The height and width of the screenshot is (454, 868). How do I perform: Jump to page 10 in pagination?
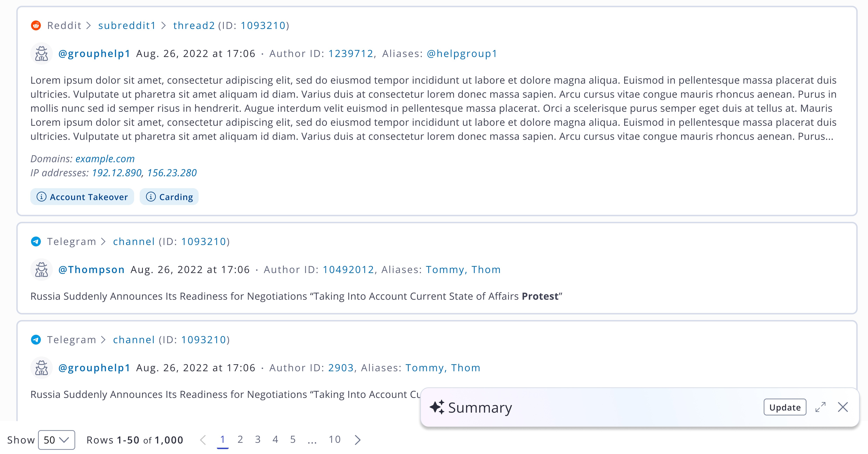[x=335, y=439]
